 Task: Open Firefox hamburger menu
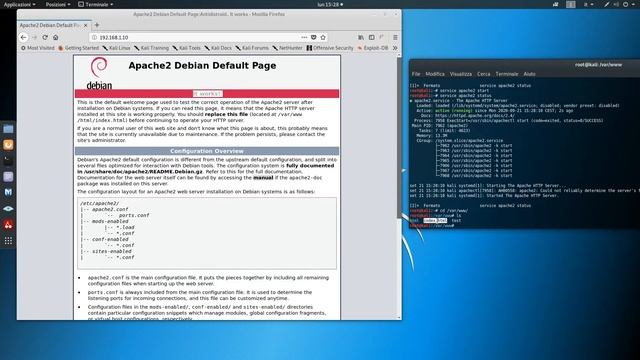coord(395,37)
